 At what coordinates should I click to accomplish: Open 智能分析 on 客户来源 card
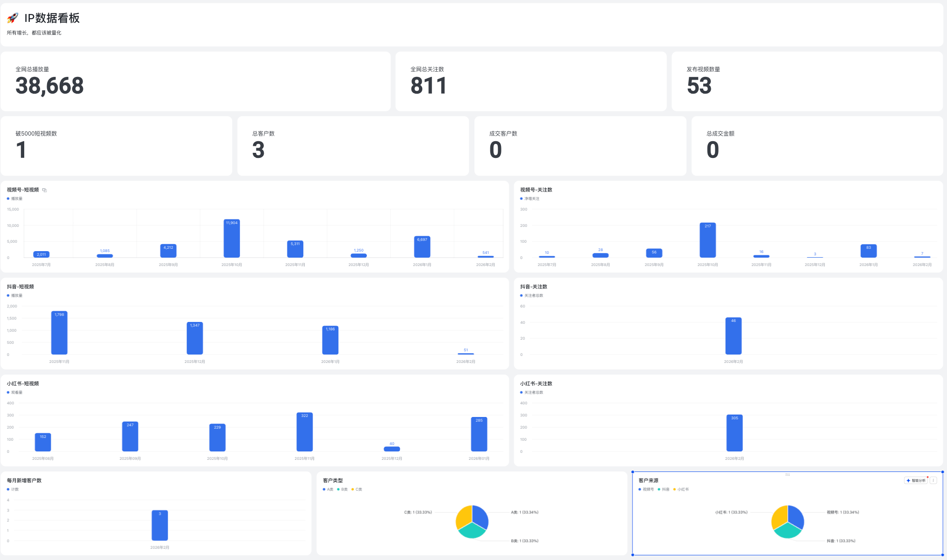916,480
